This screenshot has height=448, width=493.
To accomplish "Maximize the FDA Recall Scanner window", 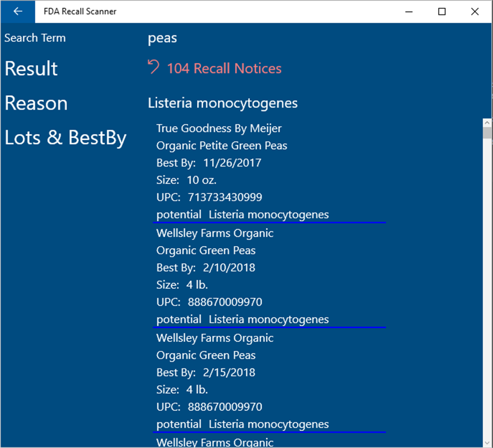I will [442, 12].
